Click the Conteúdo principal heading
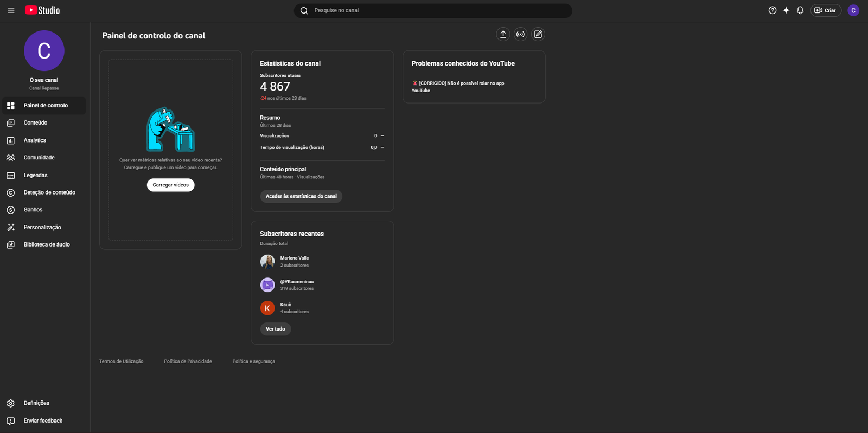Image resolution: width=868 pixels, height=433 pixels. [283, 169]
